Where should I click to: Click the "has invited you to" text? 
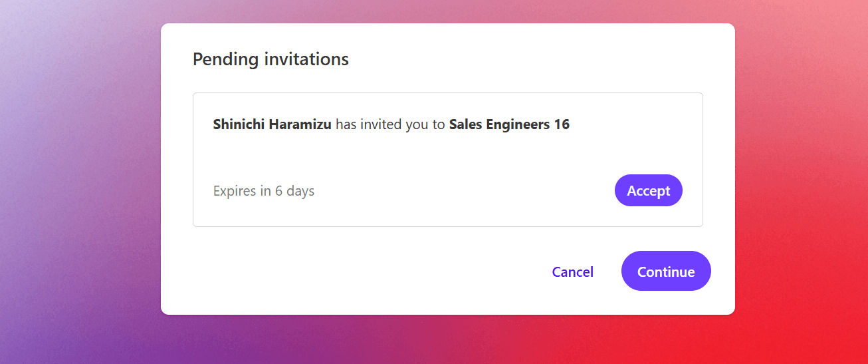390,124
